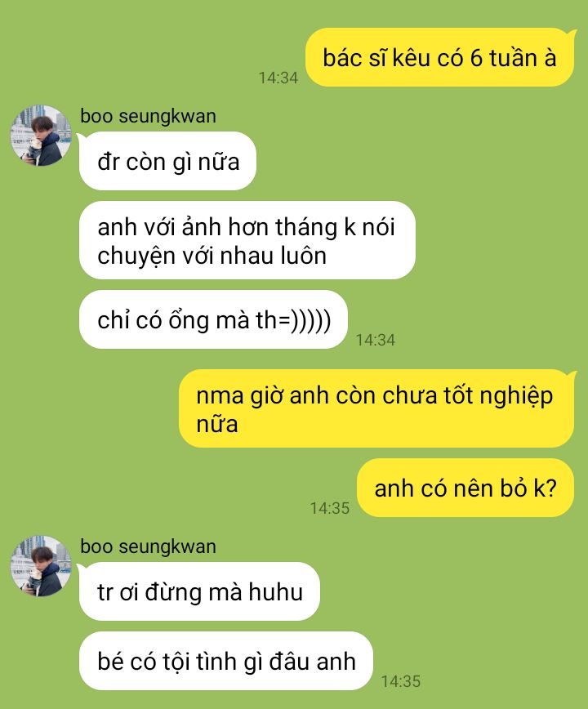Tap the first boo seungkwan sender name
The height and width of the screenshot is (709, 588).
(149, 116)
